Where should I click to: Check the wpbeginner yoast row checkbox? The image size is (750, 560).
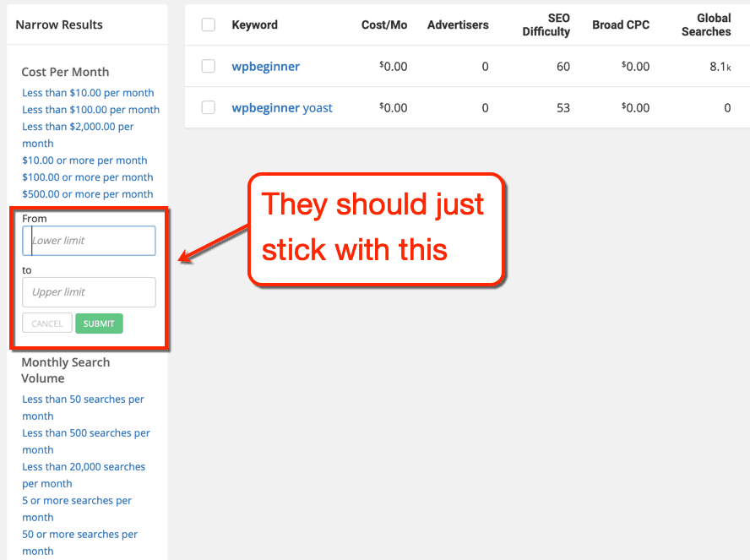click(208, 108)
